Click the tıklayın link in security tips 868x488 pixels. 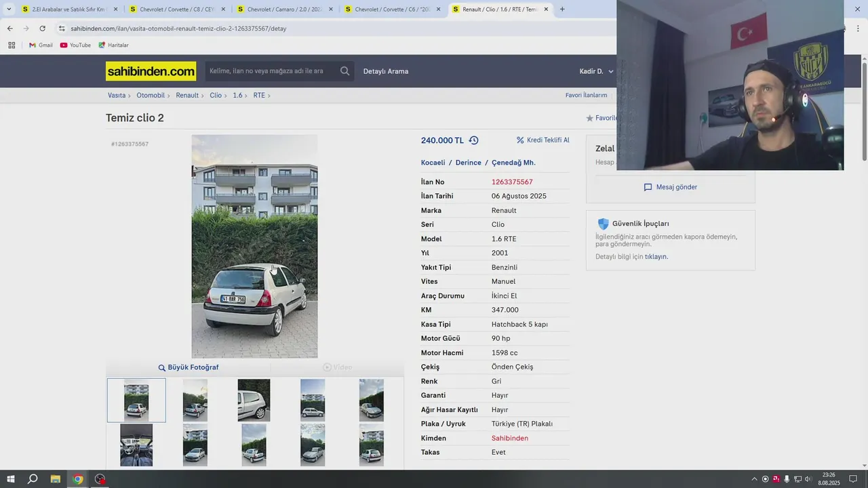pyautogui.click(x=656, y=257)
